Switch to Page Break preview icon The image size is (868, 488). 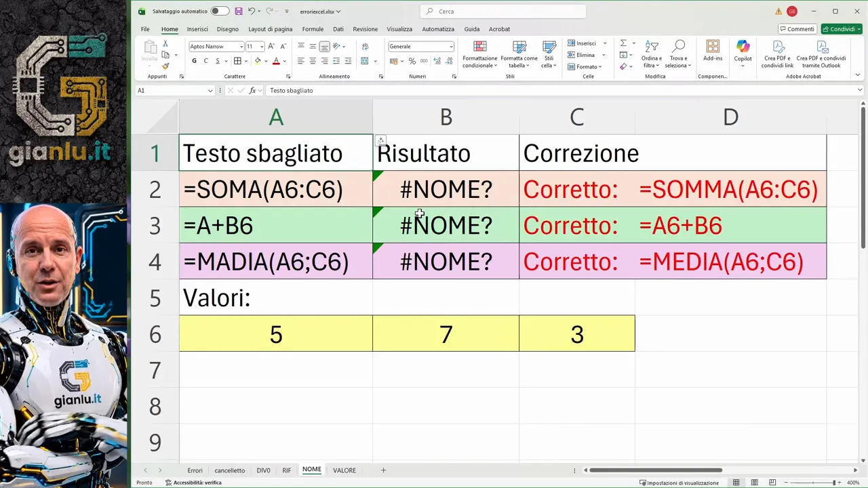point(772,483)
